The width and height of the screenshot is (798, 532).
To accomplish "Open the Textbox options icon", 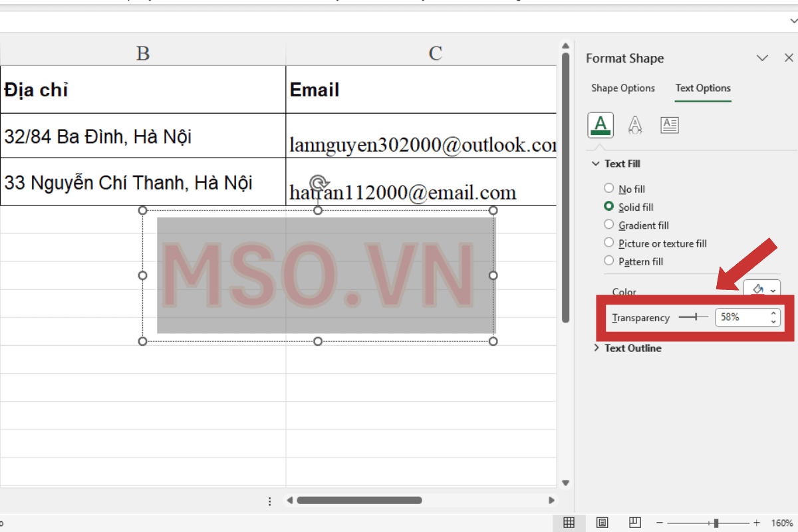I will pos(670,125).
